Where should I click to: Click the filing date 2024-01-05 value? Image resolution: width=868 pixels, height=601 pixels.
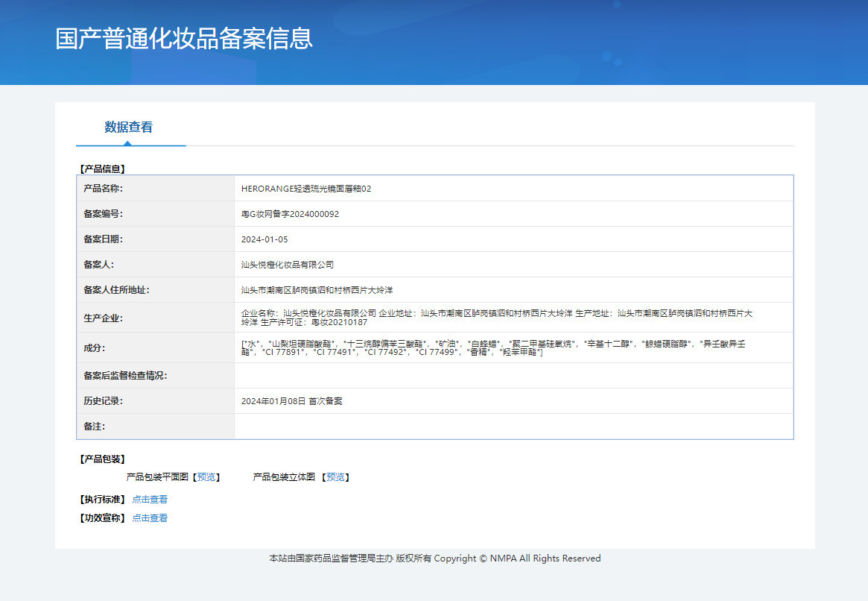(264, 239)
